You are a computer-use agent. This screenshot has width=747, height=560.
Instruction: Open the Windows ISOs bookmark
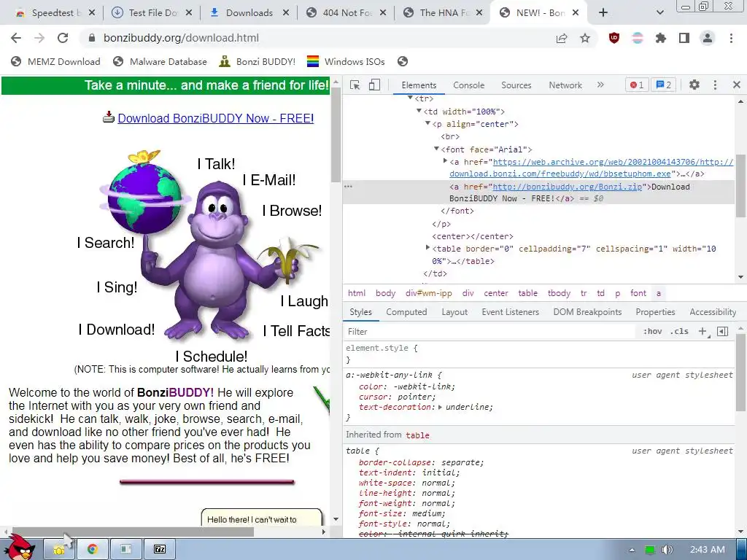(x=346, y=61)
